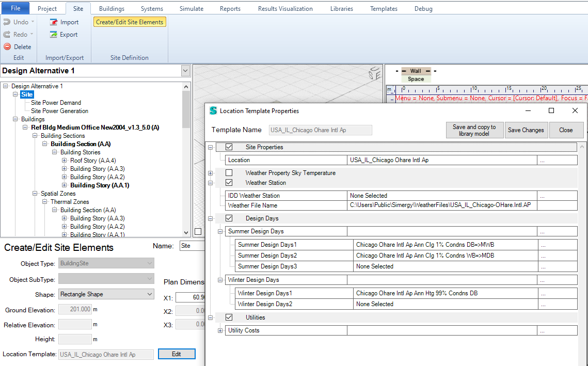Expand Weather Property Sky Temperature section

(211, 173)
